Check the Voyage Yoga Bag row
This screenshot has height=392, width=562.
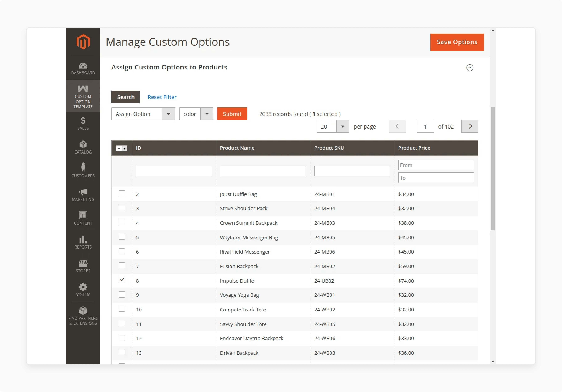pos(122,295)
